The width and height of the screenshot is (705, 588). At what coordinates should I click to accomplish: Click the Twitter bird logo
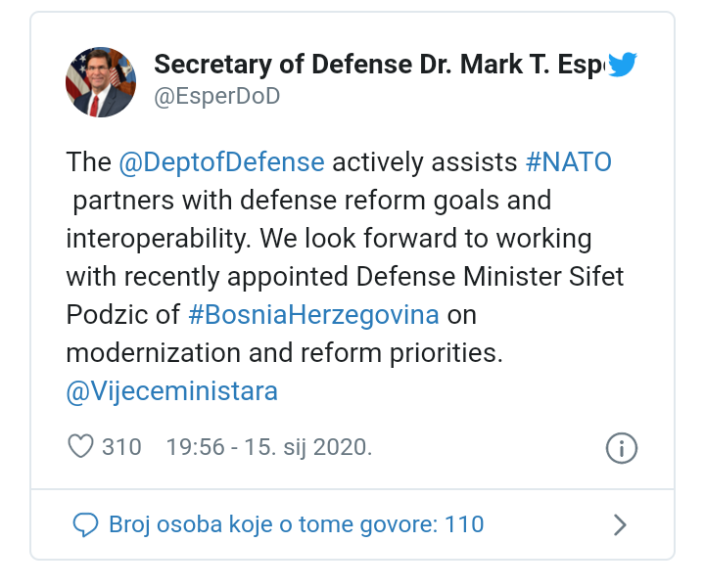pyautogui.click(x=623, y=65)
